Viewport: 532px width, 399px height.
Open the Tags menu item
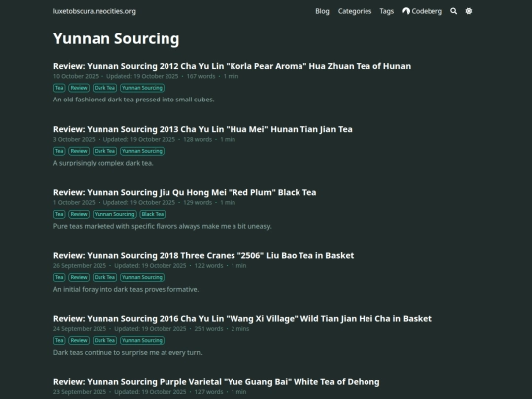pyautogui.click(x=387, y=11)
